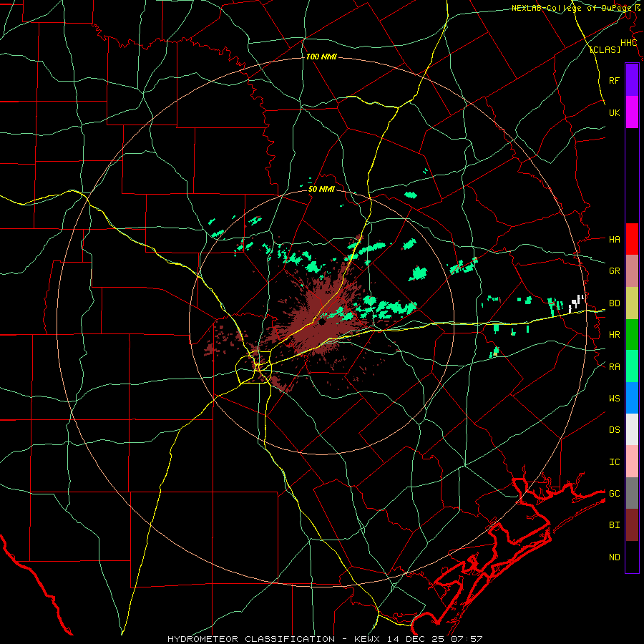Viewport: 644px width, 644px height.
Task: Click the HA red legend swatch
Action: pos(632,239)
